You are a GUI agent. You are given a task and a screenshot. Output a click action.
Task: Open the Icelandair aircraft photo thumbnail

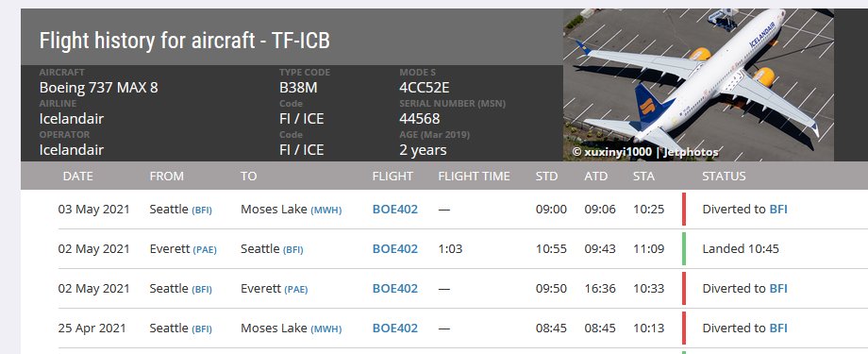698,85
